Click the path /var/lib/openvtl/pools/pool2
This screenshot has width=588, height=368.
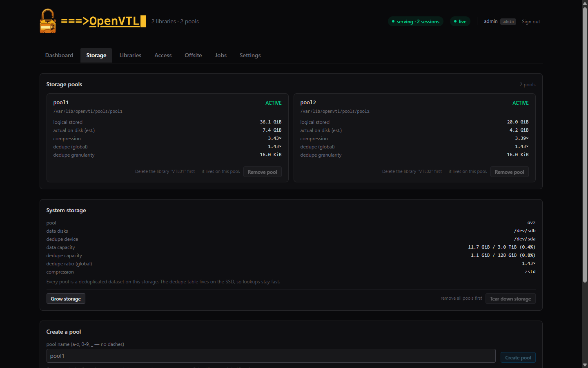[x=335, y=111]
